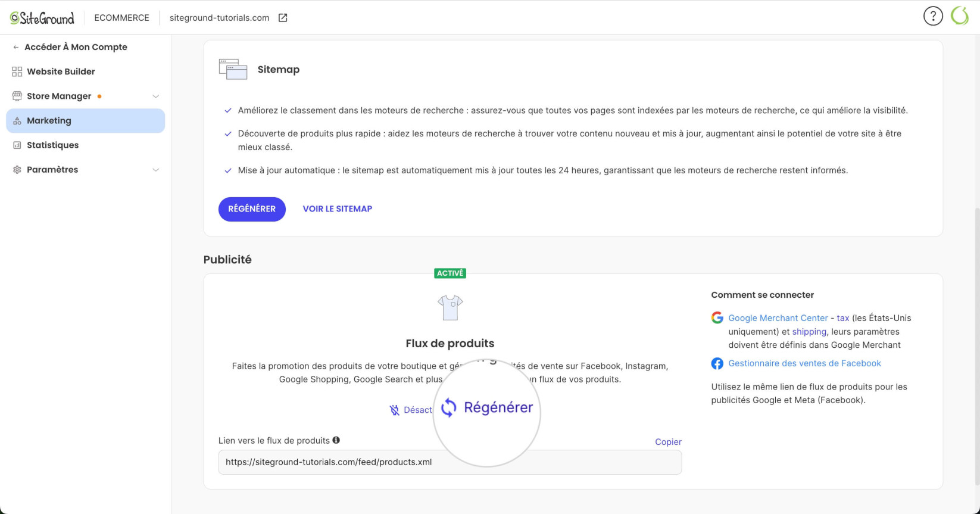
Task: Select Marketing in the sidebar
Action: (x=85, y=121)
